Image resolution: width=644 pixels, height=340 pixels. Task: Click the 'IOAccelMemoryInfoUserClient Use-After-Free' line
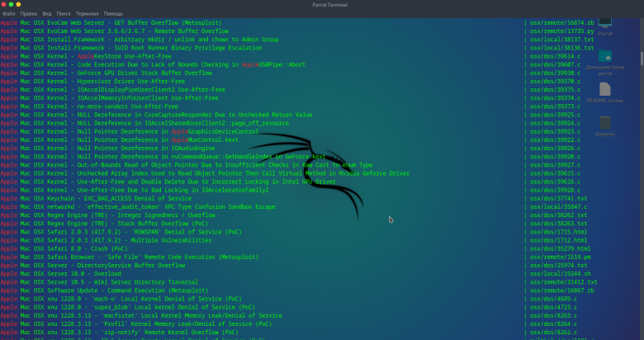point(109,98)
